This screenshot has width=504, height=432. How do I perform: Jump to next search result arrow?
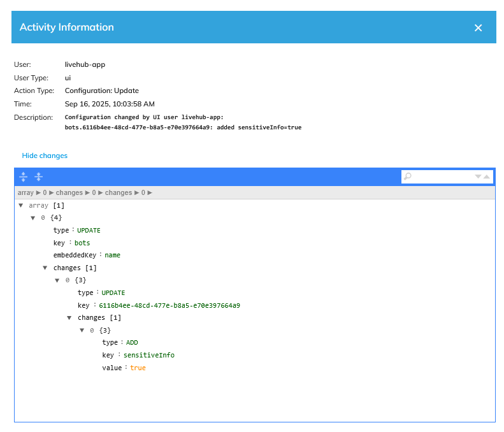[479, 176]
